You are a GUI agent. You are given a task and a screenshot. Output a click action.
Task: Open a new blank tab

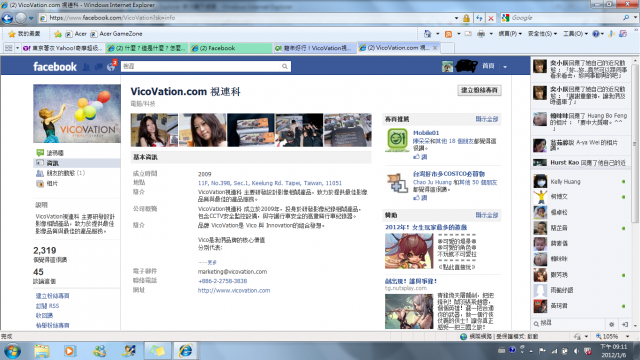(447, 48)
